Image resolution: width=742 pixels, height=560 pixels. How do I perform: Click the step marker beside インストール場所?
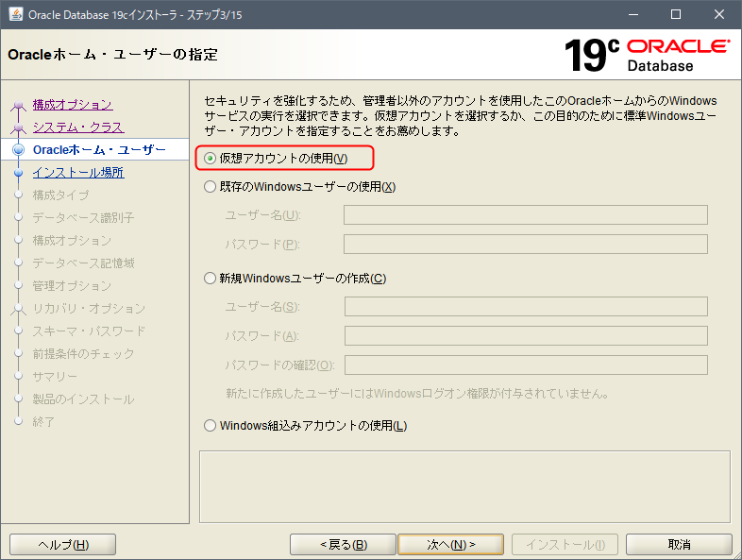click(x=19, y=172)
